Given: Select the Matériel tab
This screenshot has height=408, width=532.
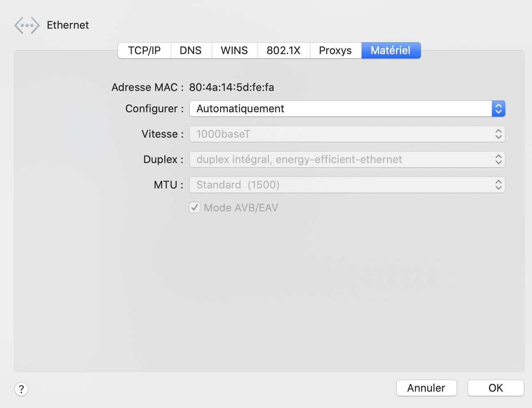Looking at the screenshot, I should coord(390,50).
